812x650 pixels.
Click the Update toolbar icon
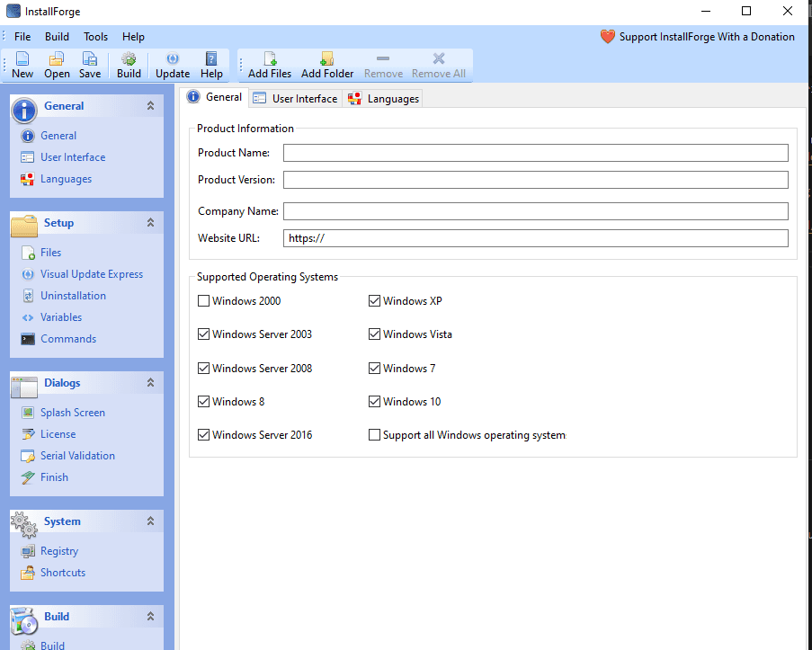point(172,64)
